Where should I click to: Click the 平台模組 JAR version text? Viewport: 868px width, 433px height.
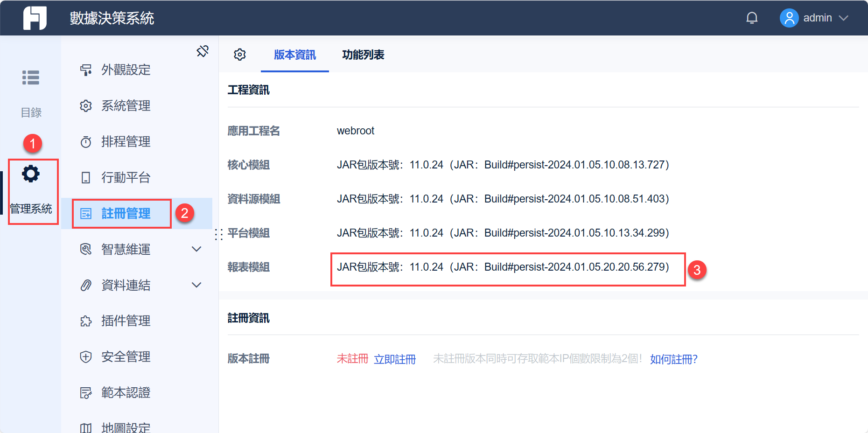(503, 233)
